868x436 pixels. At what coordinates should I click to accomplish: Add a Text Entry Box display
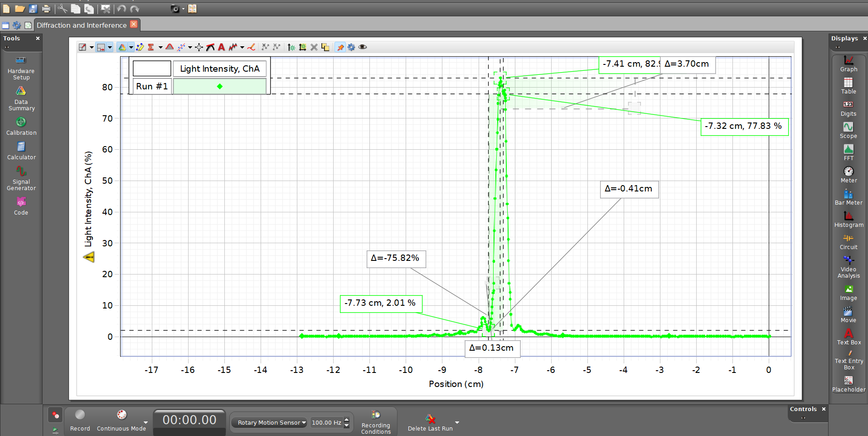[x=849, y=360]
